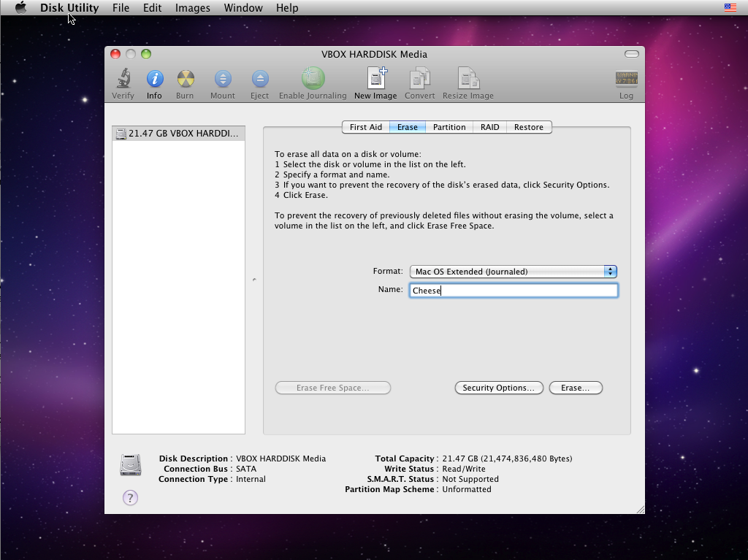This screenshot has width=748, height=560.
Task: Click Enable Journaling icon
Action: coord(313,78)
